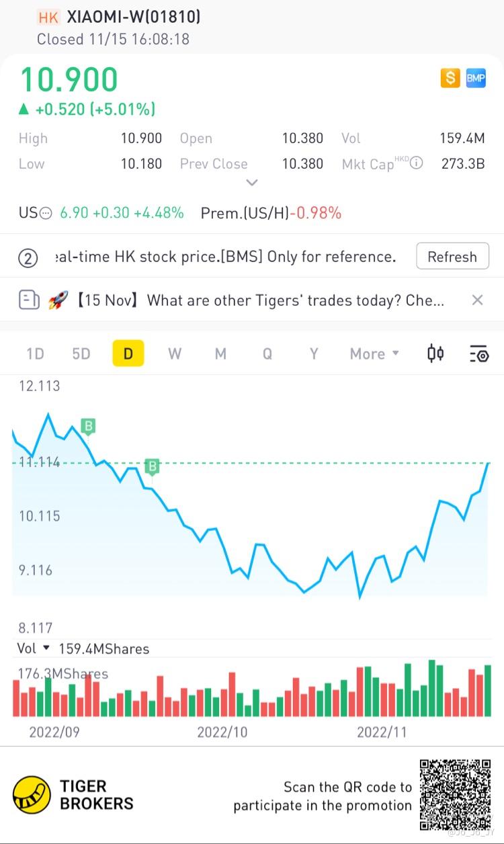Open chart indicator settings icon
The height and width of the screenshot is (844, 504).
(478, 353)
